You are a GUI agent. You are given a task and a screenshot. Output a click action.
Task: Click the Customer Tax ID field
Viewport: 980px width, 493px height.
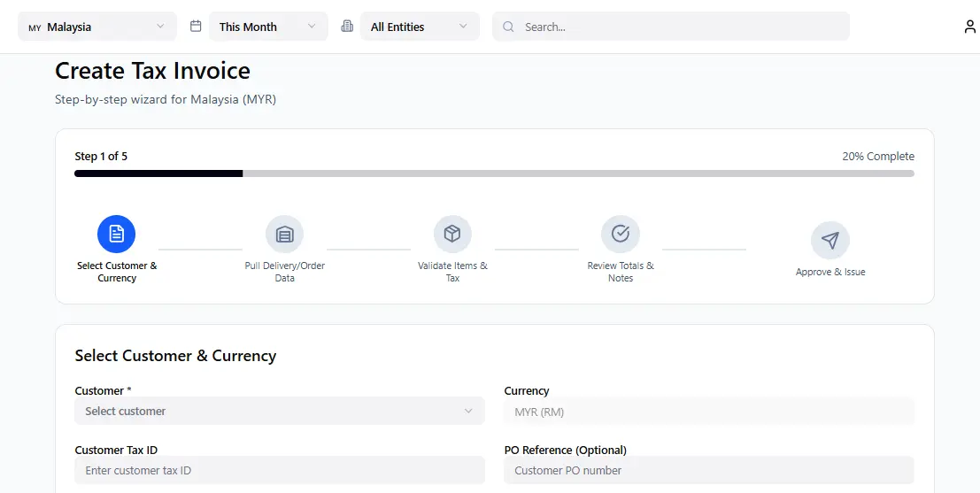tap(279, 470)
